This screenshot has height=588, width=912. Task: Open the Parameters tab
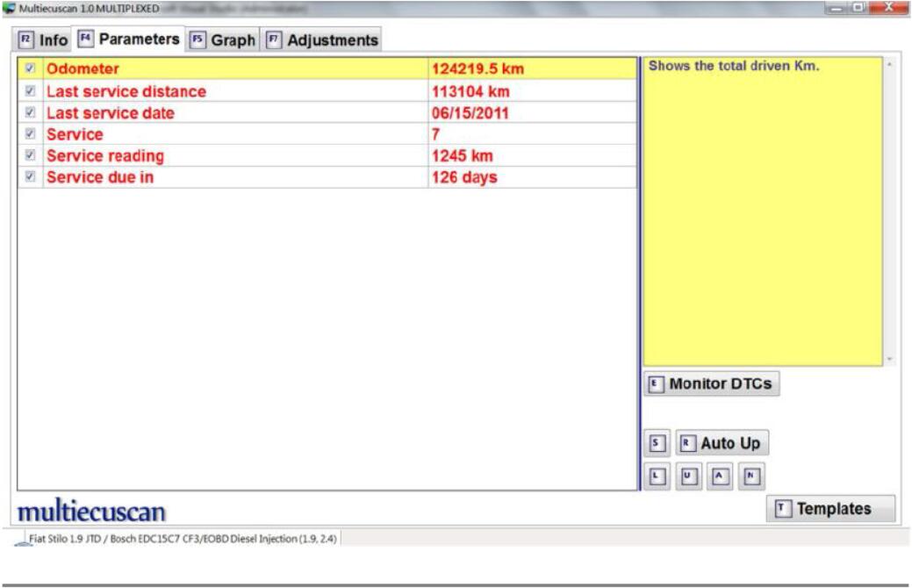pos(128,39)
